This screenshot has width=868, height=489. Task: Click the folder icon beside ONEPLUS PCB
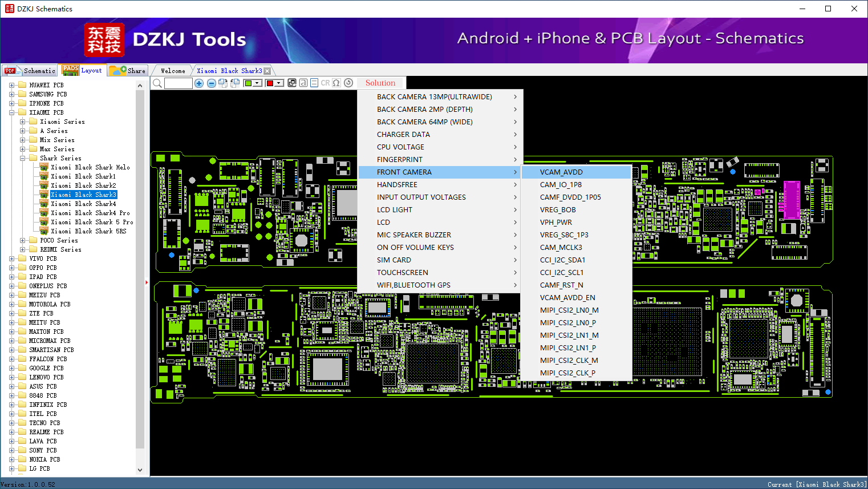(x=22, y=286)
